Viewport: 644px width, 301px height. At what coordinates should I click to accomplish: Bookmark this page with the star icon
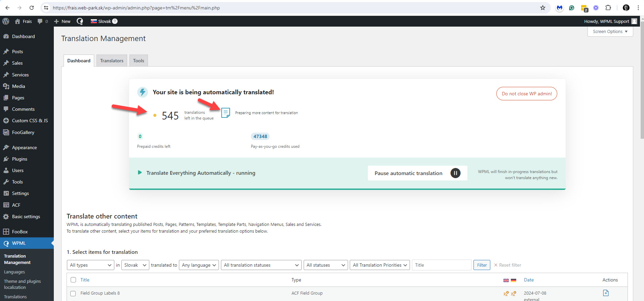(543, 8)
